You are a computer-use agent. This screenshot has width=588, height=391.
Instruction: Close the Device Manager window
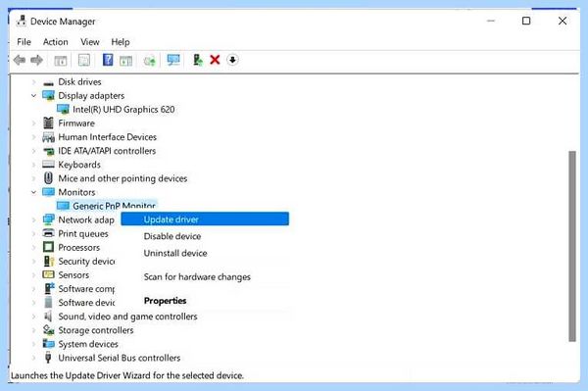[563, 21]
